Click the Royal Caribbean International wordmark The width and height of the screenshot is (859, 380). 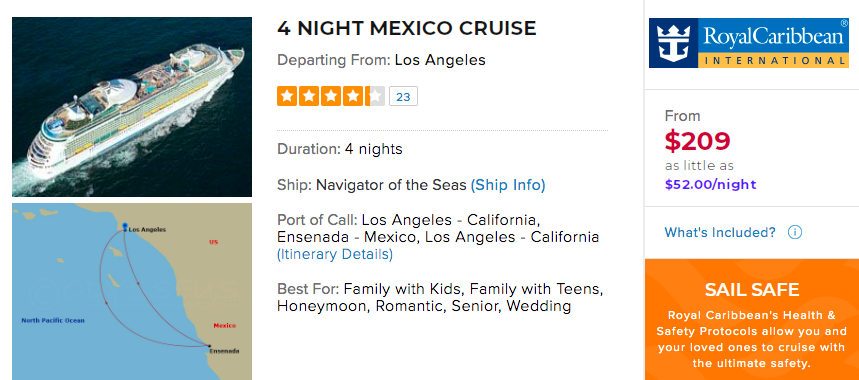[x=774, y=43]
